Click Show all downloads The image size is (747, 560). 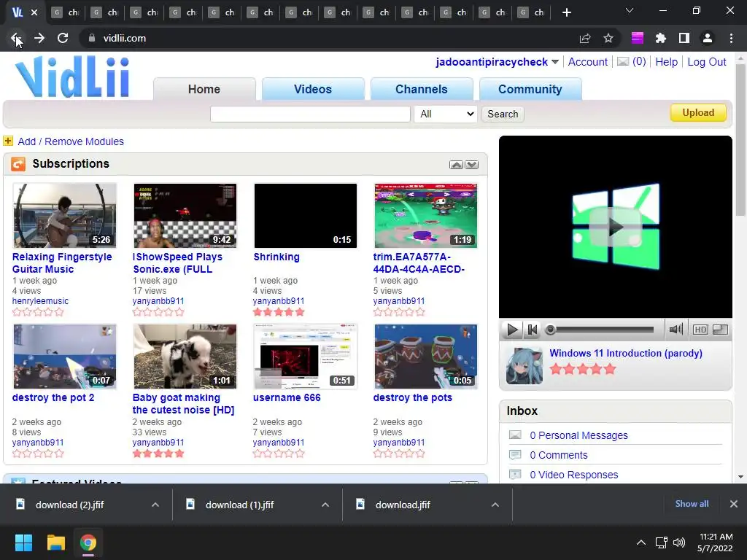692,504
